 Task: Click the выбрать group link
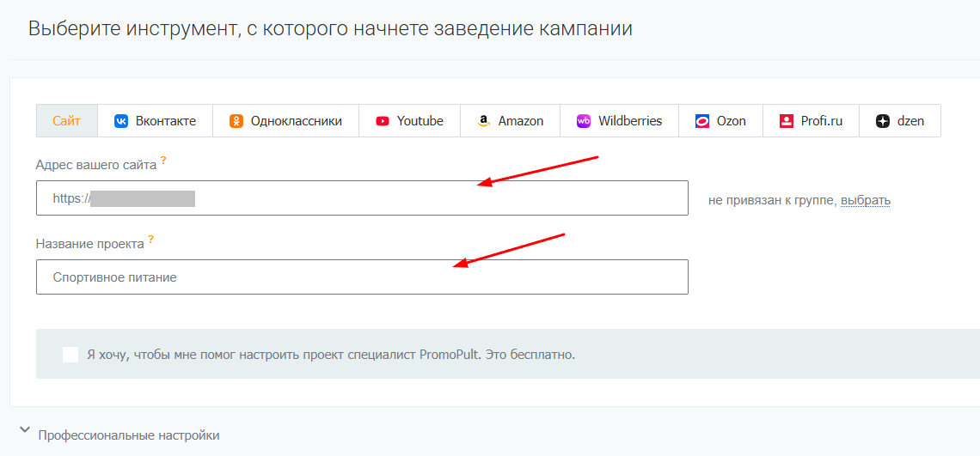coord(865,200)
